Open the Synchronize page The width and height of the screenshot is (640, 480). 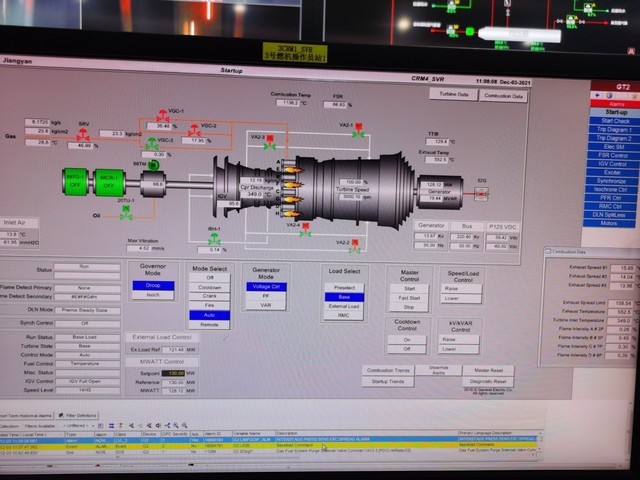[611, 181]
